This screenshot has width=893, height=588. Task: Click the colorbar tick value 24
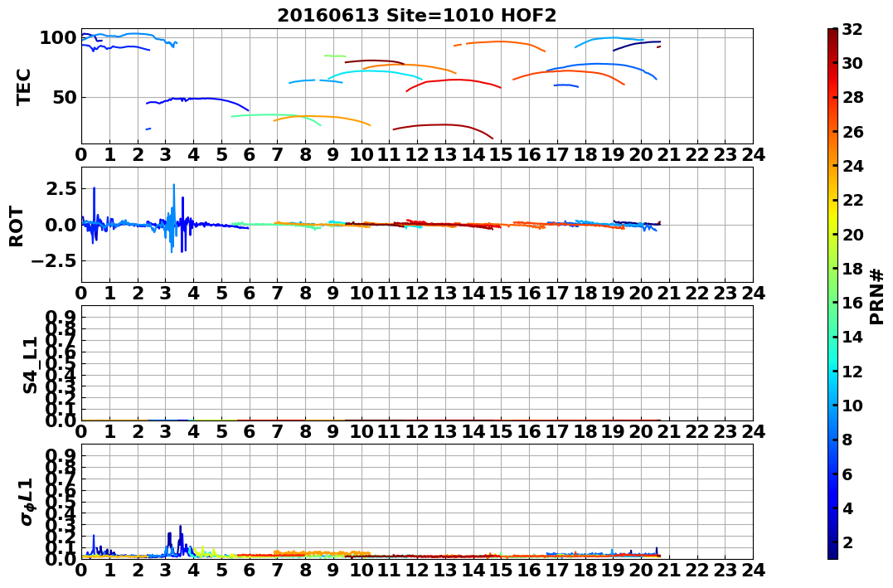click(852, 166)
